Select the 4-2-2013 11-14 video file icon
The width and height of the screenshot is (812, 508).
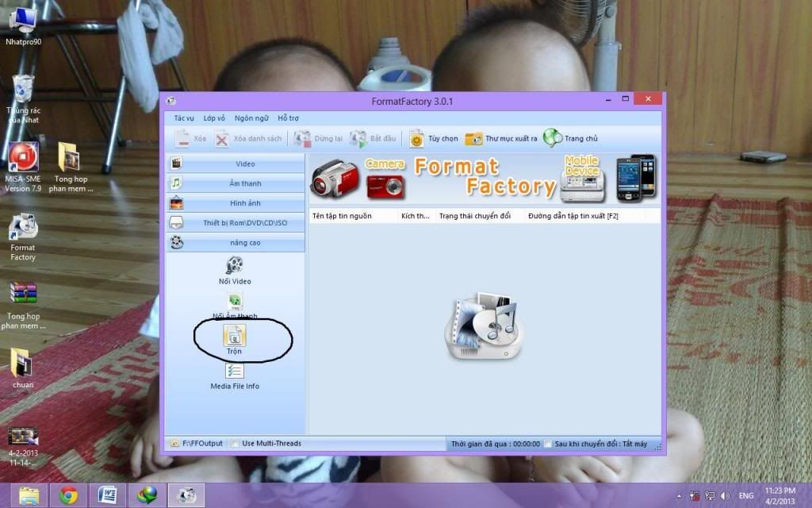pos(23,447)
